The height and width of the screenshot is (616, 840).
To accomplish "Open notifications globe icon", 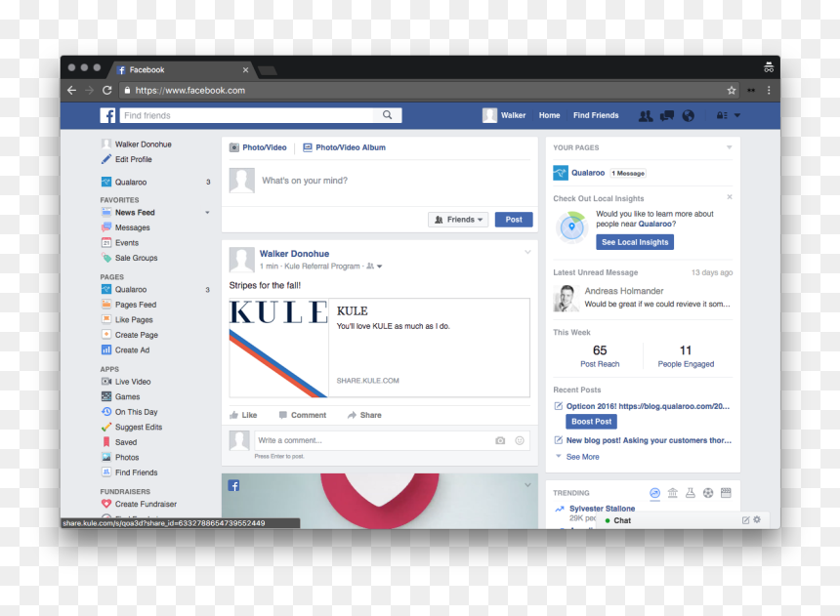I will pos(689,116).
